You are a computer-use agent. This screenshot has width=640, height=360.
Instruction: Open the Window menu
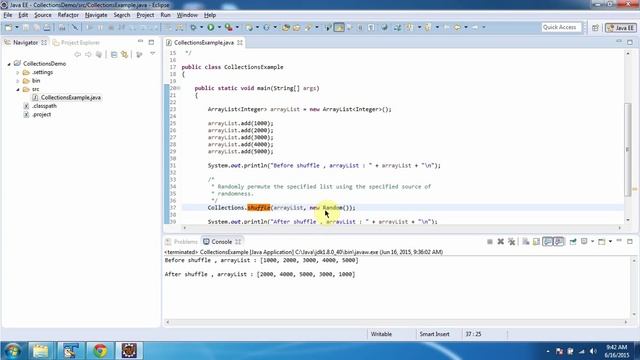coord(187,15)
